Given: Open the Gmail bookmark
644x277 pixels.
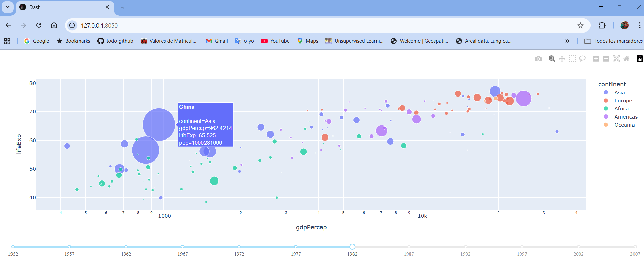Looking at the screenshot, I should click(x=217, y=41).
